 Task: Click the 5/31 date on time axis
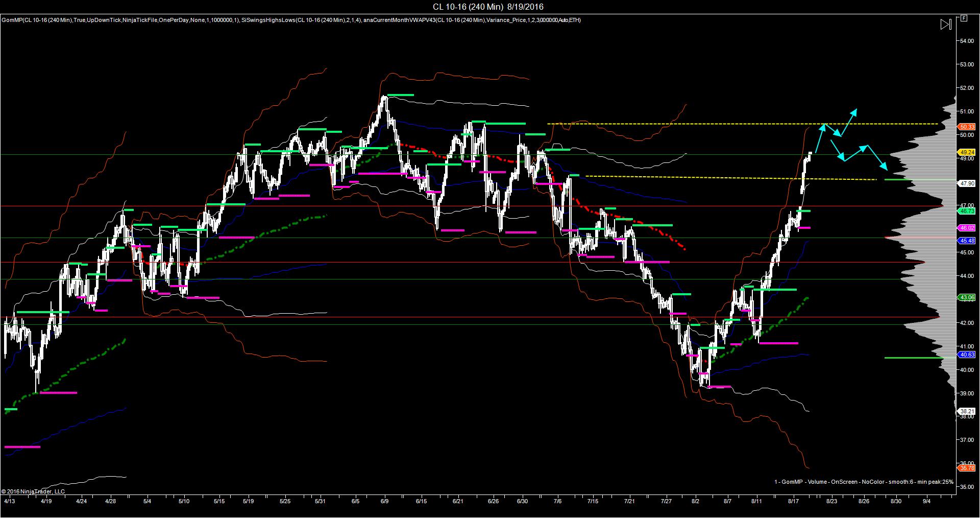pos(320,502)
